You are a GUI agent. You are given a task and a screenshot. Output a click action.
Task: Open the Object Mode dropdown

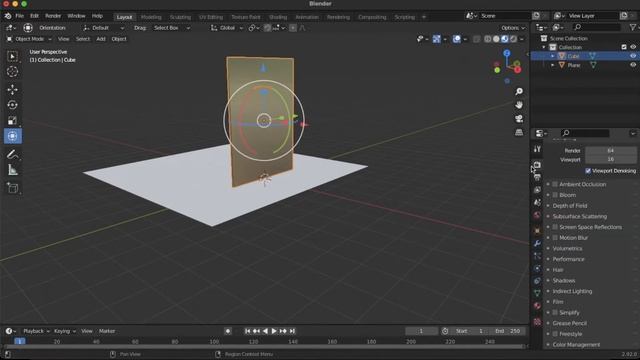point(29,39)
